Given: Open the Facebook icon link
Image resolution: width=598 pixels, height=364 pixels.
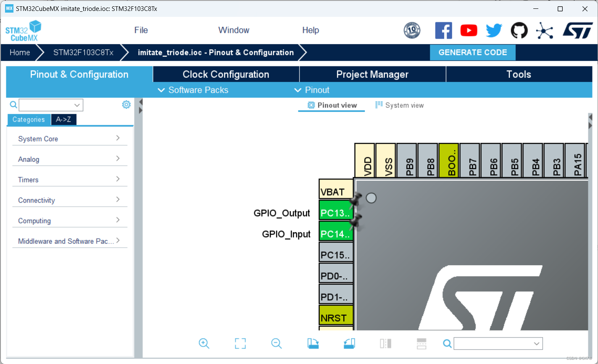Looking at the screenshot, I should click(x=443, y=31).
